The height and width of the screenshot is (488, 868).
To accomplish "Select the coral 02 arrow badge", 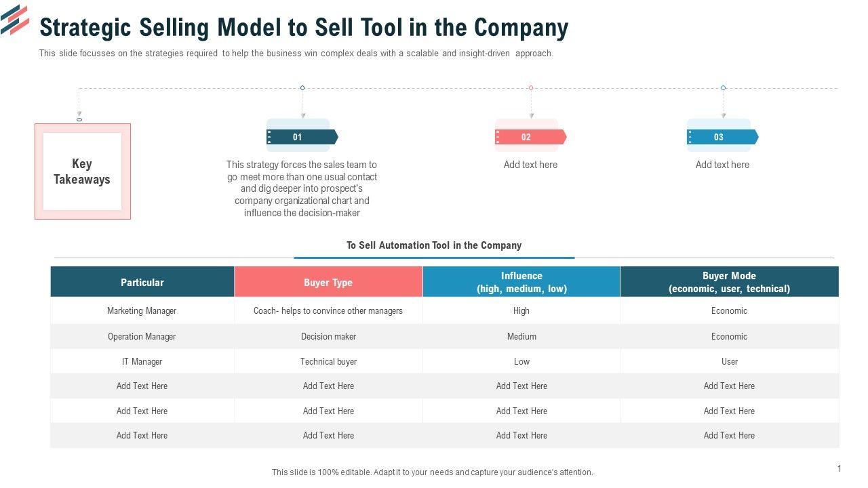I will point(530,137).
